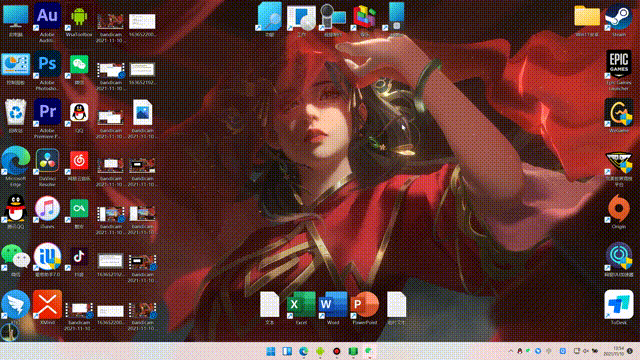Image resolution: width=640 pixels, height=360 pixels.
Task: Select the yellow folder on desktop
Action: 587,16
